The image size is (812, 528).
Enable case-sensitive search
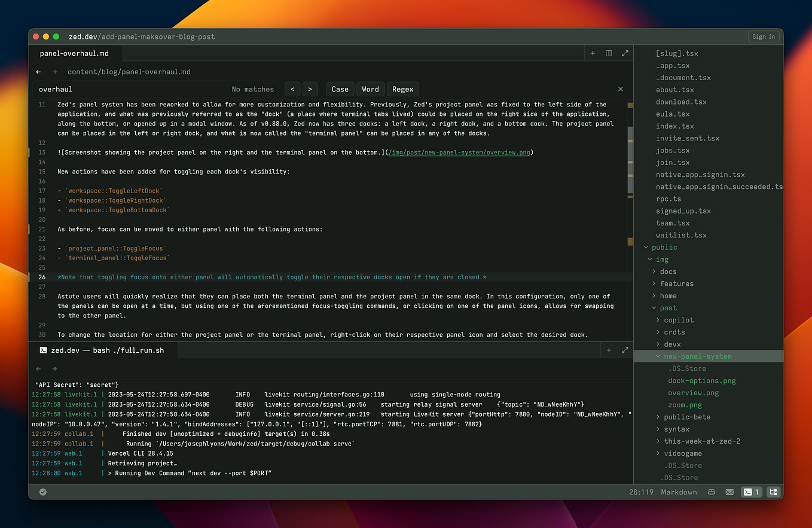(340, 88)
